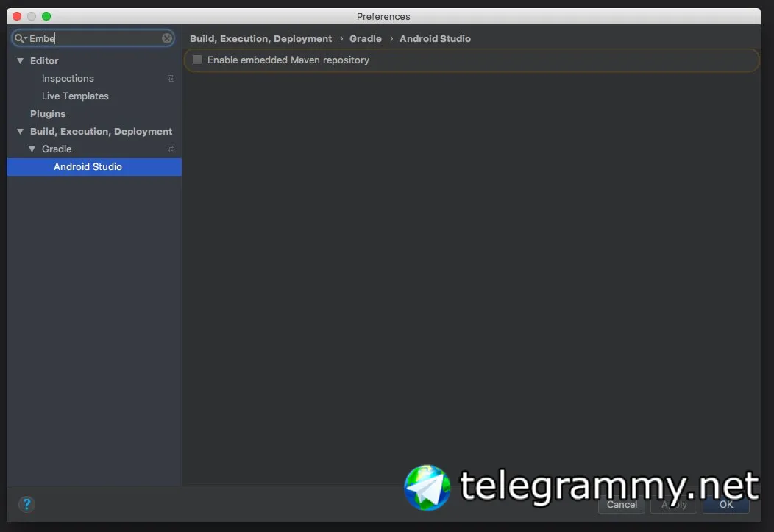Click Gradle in the breadcrumb path
This screenshot has height=532, width=774.
coord(365,38)
